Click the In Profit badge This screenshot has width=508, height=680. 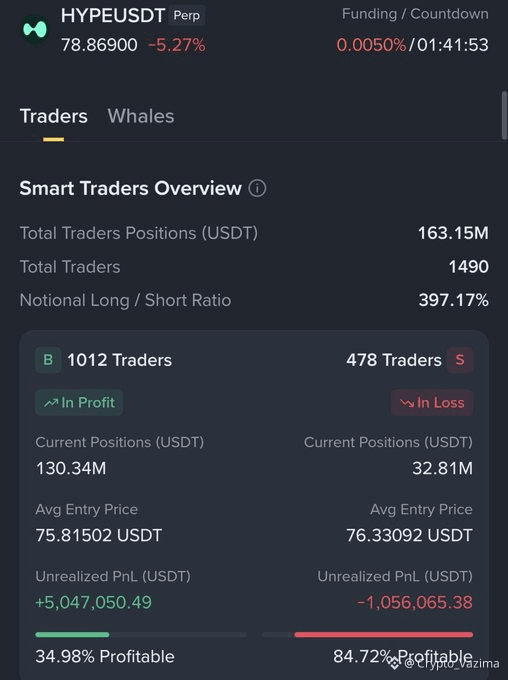79,403
